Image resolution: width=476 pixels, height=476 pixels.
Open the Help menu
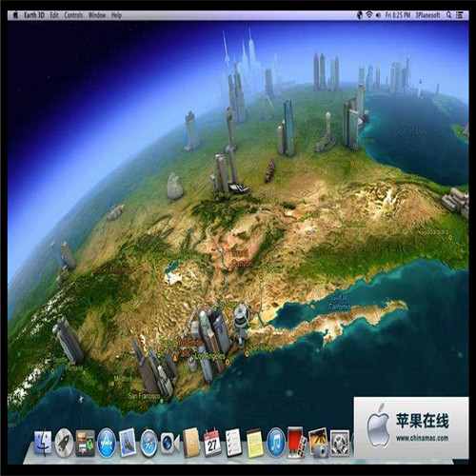[x=116, y=15]
